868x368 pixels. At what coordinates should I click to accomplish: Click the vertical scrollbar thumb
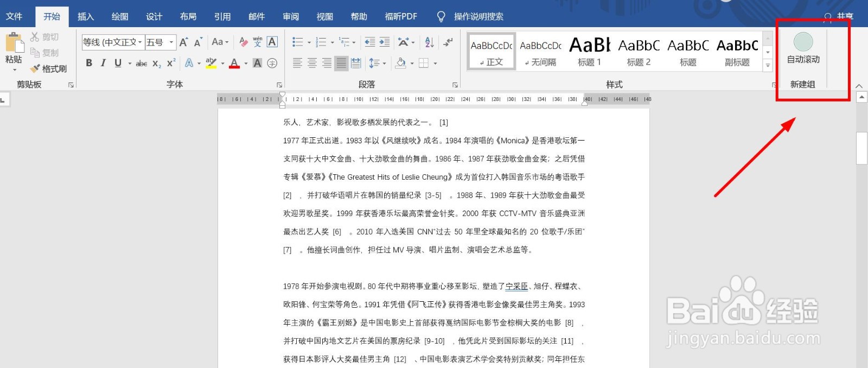tap(861, 148)
